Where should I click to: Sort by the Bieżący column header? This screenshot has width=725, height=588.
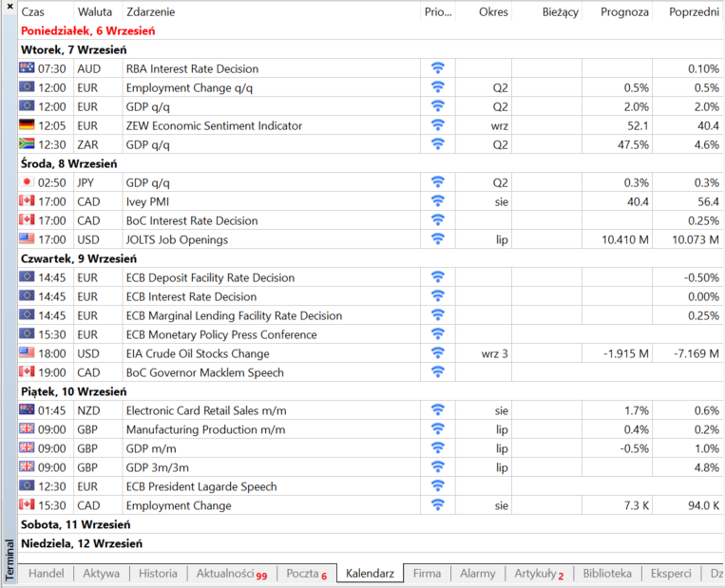pyautogui.click(x=547, y=12)
